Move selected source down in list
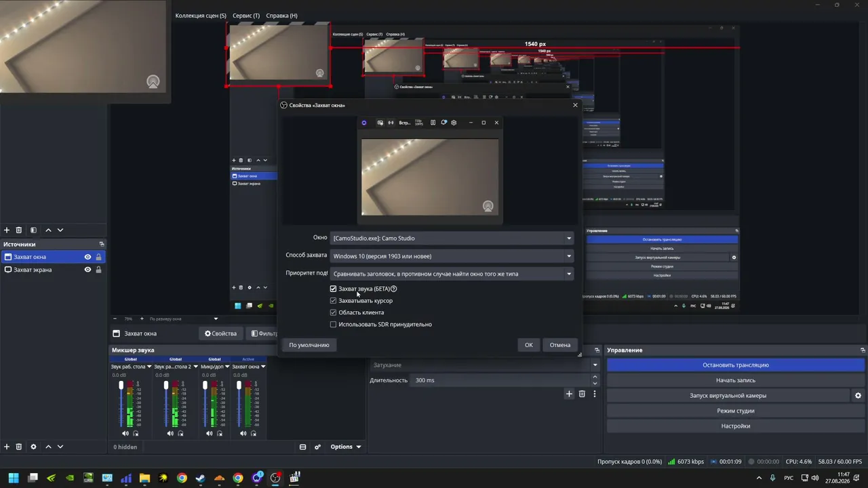Image resolution: width=868 pixels, height=488 pixels. coord(60,447)
